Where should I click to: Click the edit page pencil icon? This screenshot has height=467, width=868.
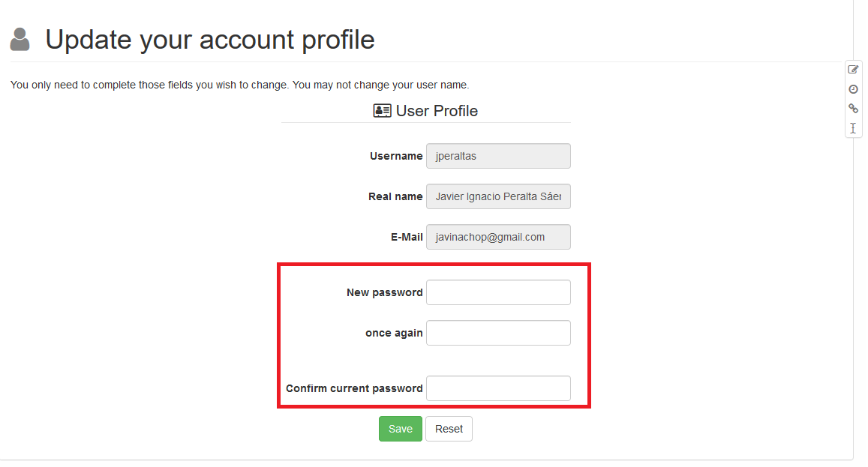[853, 70]
